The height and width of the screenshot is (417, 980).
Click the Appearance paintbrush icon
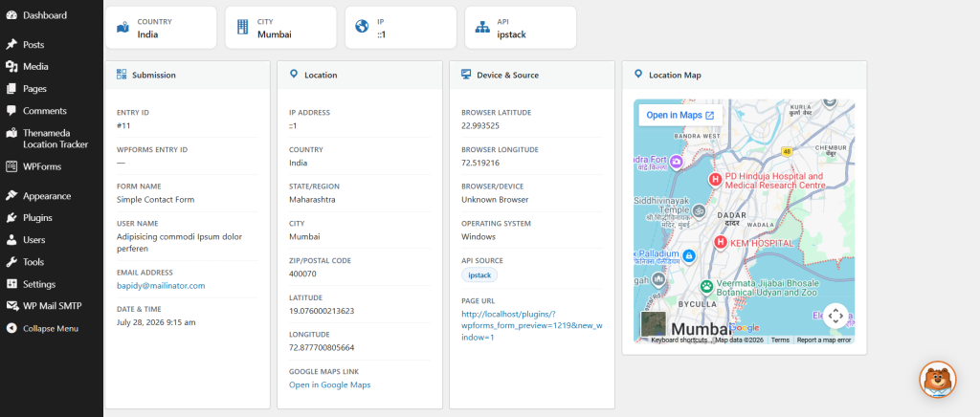point(11,195)
